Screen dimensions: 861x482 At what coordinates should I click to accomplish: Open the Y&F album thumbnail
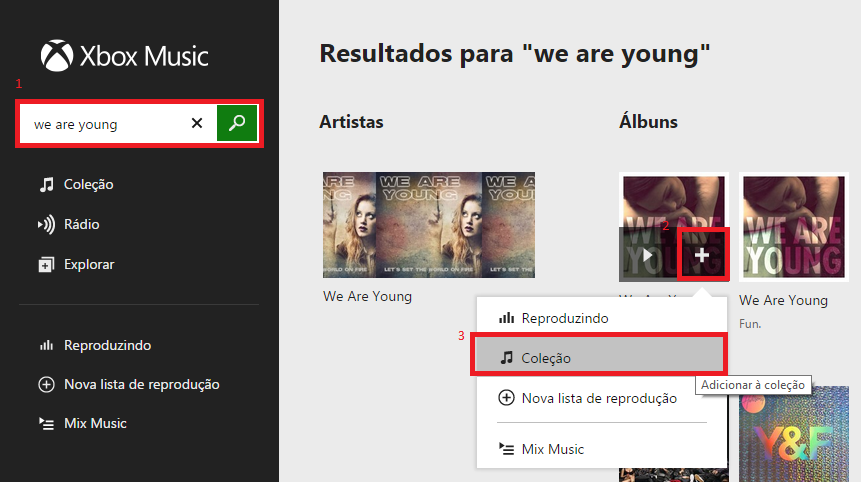click(793, 434)
